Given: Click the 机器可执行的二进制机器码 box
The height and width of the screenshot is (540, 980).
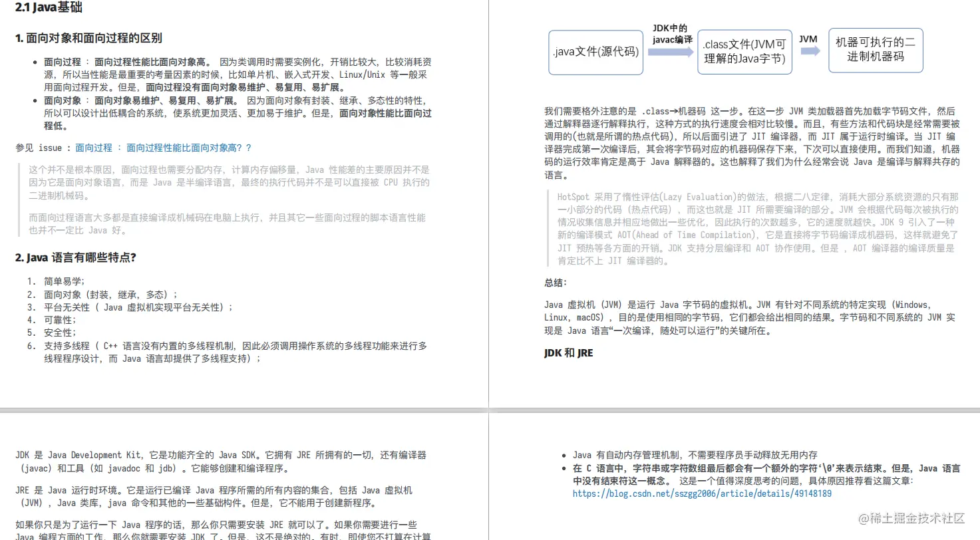Looking at the screenshot, I should pos(875,50).
